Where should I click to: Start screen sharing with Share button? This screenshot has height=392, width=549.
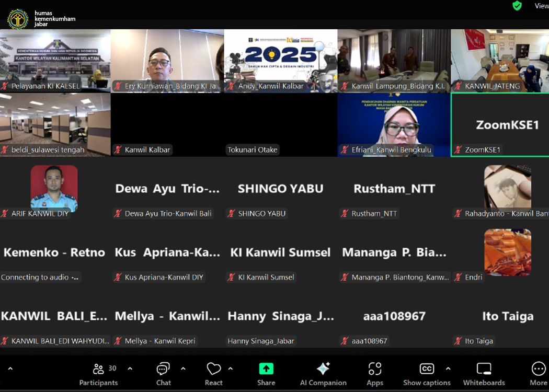pos(266,374)
